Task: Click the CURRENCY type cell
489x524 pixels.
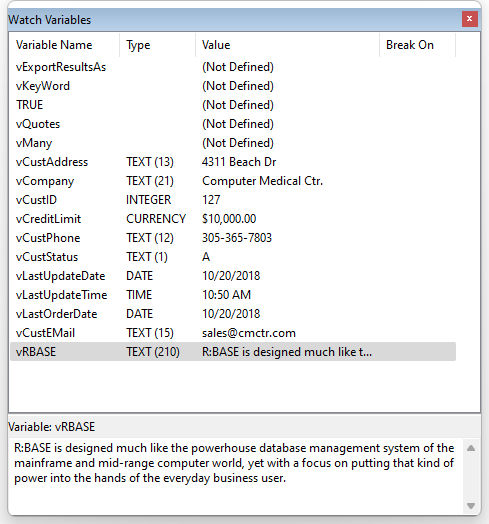Action: (156, 219)
